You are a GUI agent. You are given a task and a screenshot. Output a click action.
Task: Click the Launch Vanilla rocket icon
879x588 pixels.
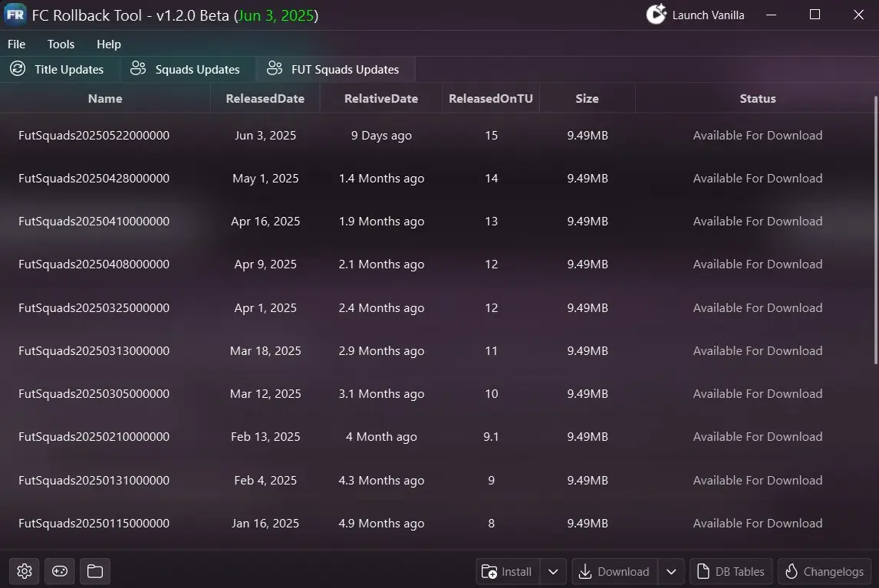click(656, 14)
